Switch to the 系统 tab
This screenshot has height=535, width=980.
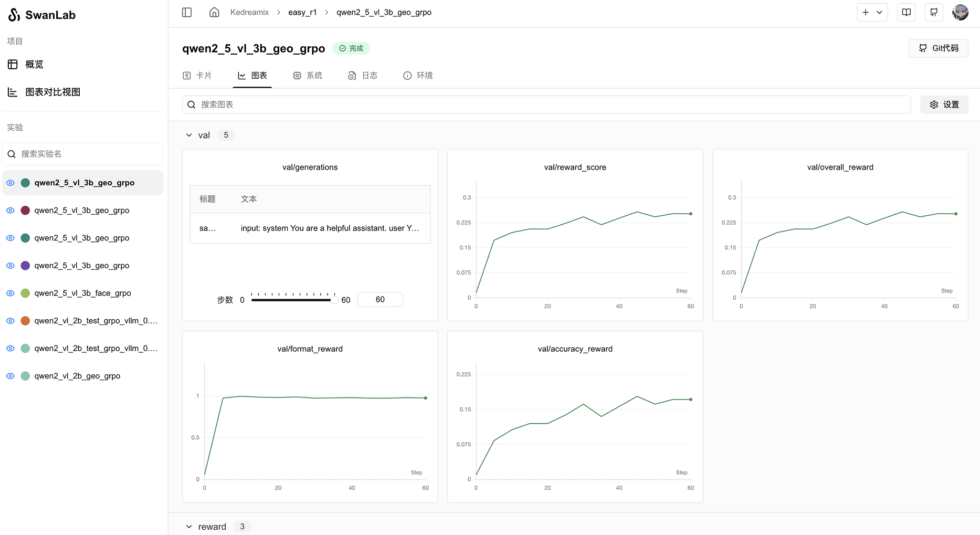tap(308, 76)
